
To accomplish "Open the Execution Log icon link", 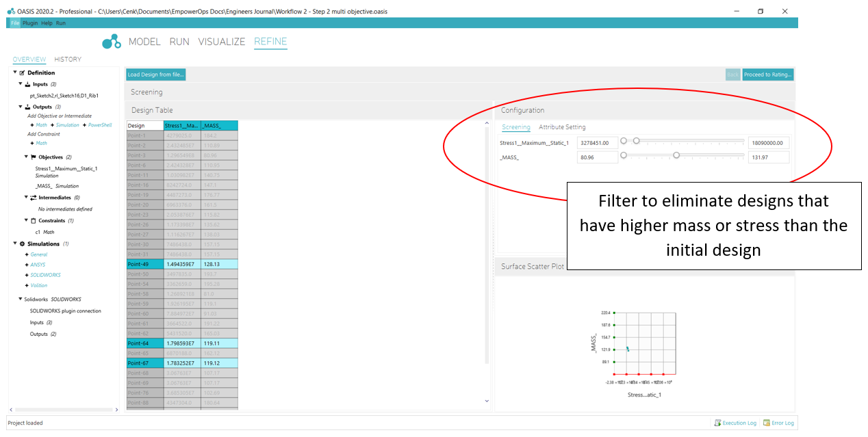I will coord(717,423).
